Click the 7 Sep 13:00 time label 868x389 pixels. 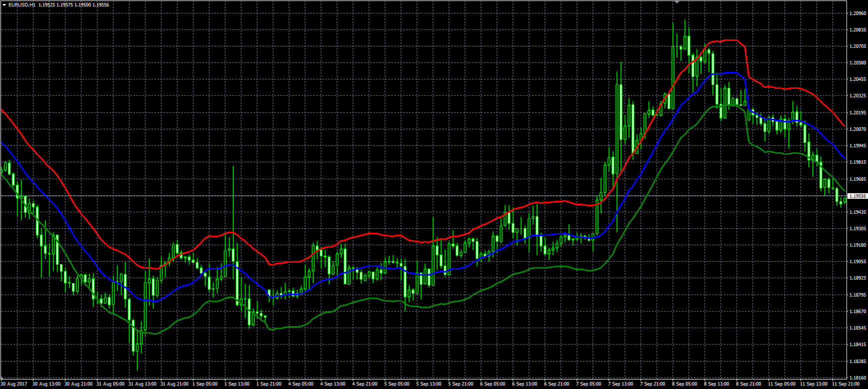pyautogui.click(x=621, y=384)
